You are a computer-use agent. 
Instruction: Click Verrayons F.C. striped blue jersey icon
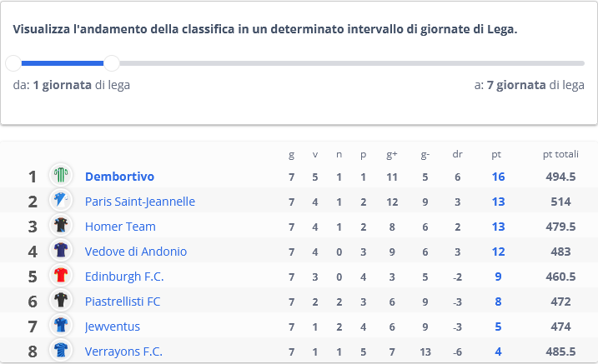pos(61,351)
